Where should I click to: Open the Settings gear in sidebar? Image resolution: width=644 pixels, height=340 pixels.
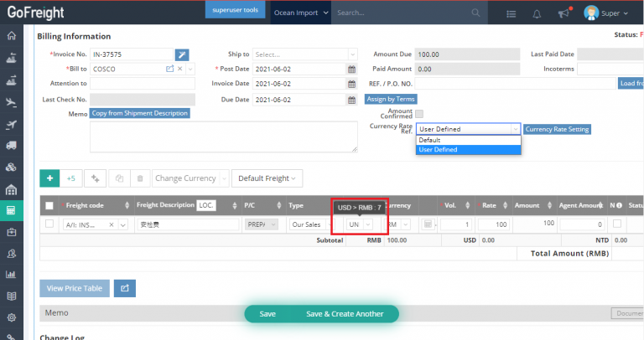[x=11, y=318]
